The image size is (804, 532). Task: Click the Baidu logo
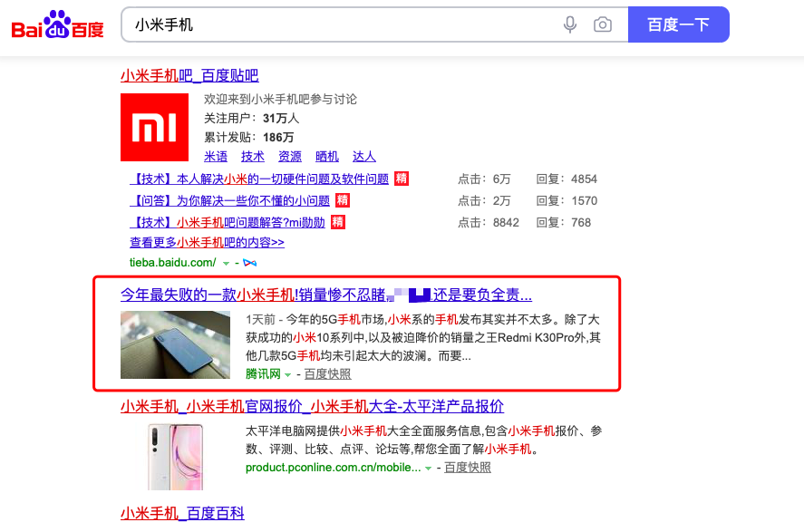click(57, 24)
